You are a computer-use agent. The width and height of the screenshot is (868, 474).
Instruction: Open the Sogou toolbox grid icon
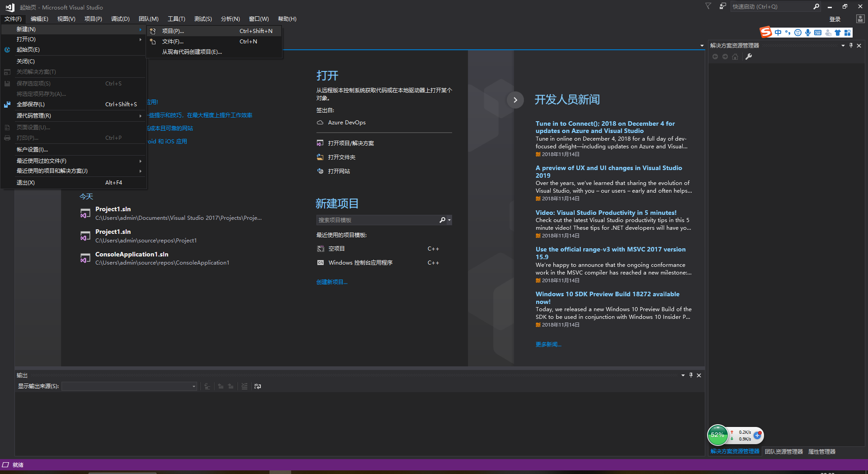coord(848,33)
